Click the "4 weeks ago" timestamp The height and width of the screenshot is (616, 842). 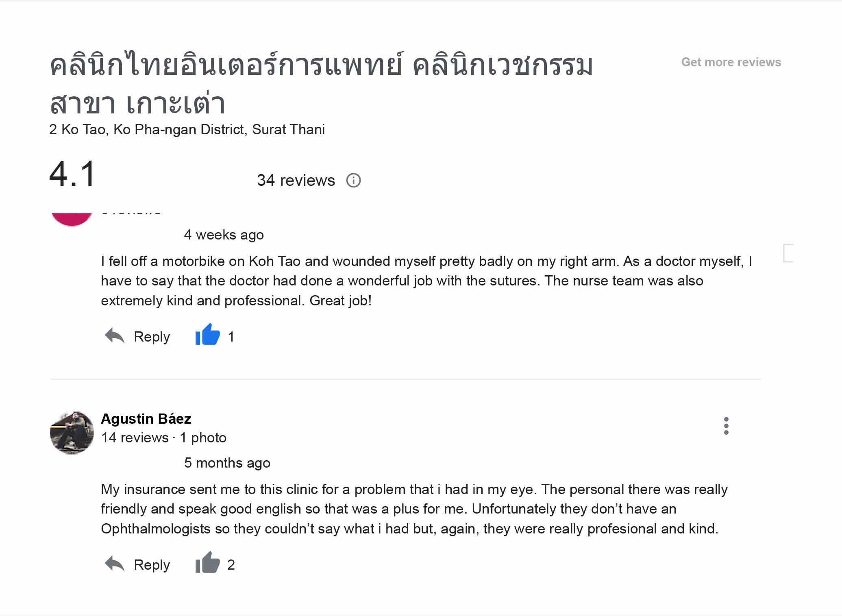(x=224, y=235)
